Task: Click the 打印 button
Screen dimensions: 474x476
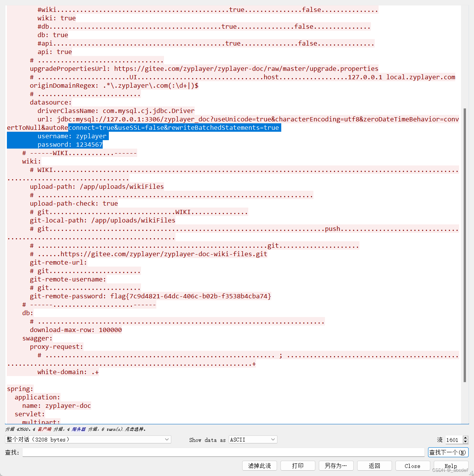Action: (298, 466)
